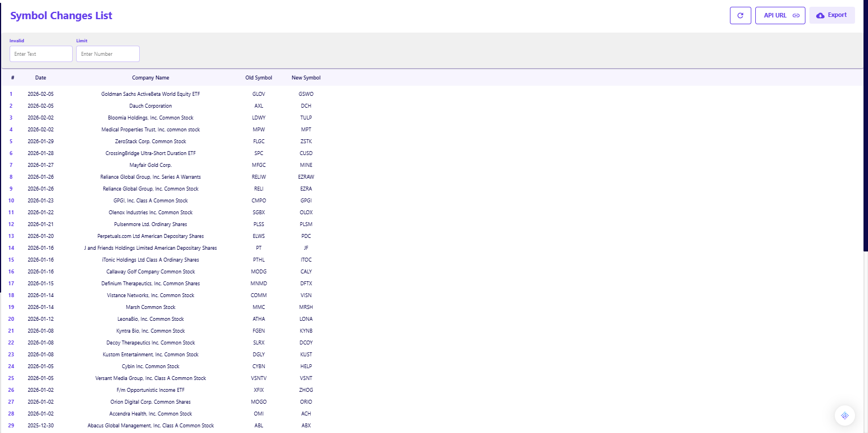Select the Goldman Sachs ActiveBeta World Equity ETF row
This screenshot has height=433, width=868.
pos(150,94)
